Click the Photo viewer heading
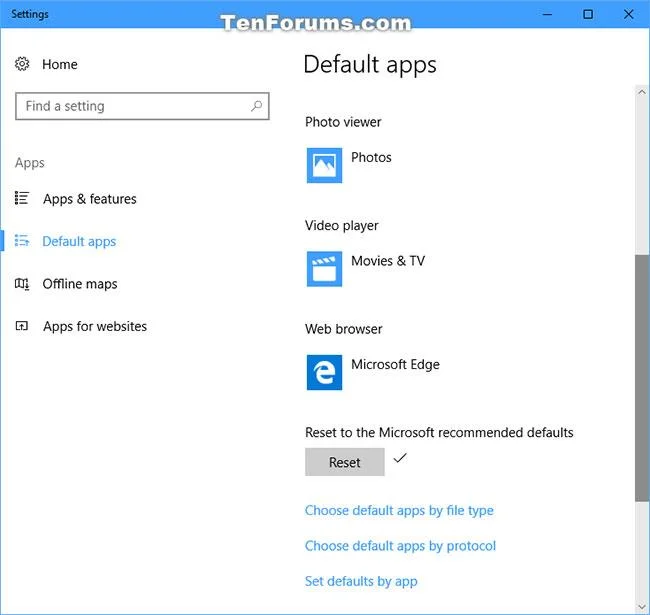 click(343, 122)
